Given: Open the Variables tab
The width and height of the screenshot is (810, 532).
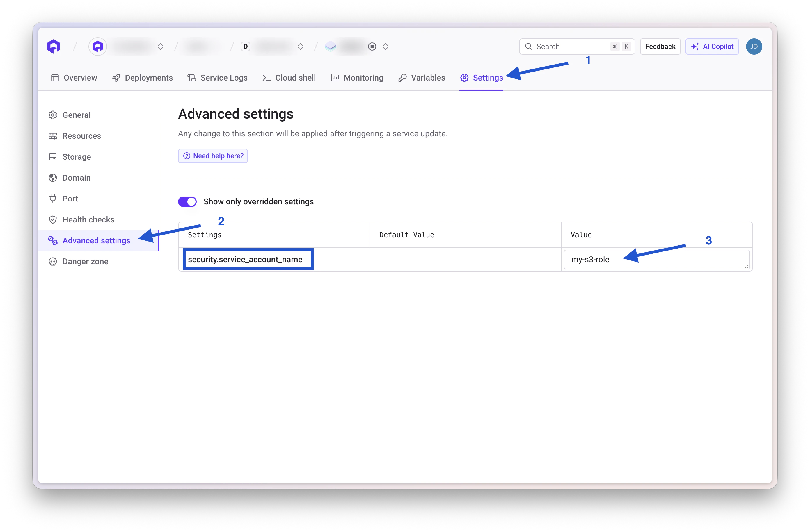Looking at the screenshot, I should (x=422, y=78).
